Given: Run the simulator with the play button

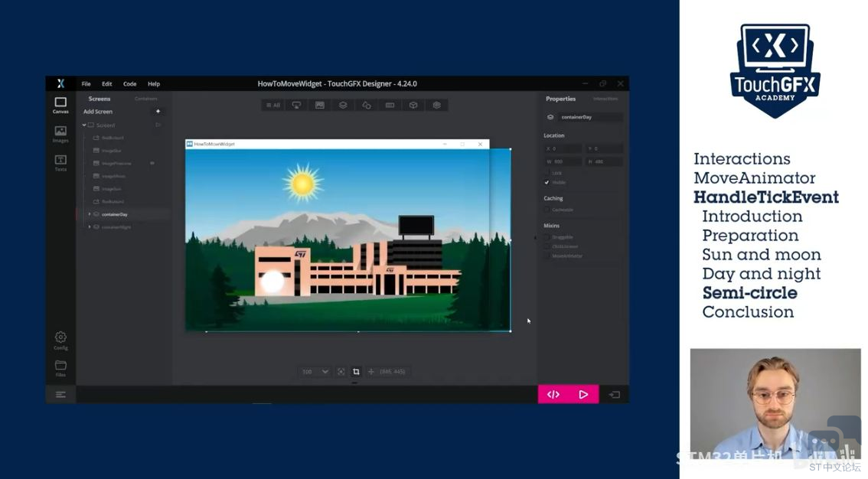Looking at the screenshot, I should coord(583,394).
